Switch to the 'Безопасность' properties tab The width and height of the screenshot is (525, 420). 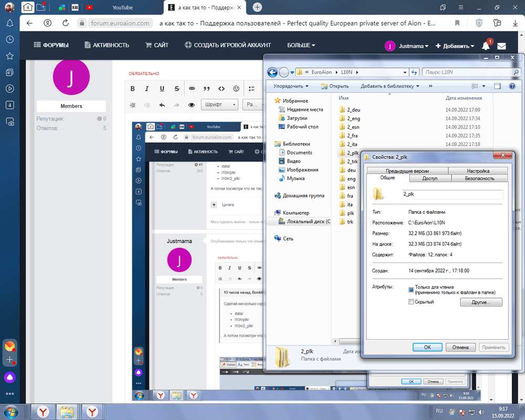(479, 178)
